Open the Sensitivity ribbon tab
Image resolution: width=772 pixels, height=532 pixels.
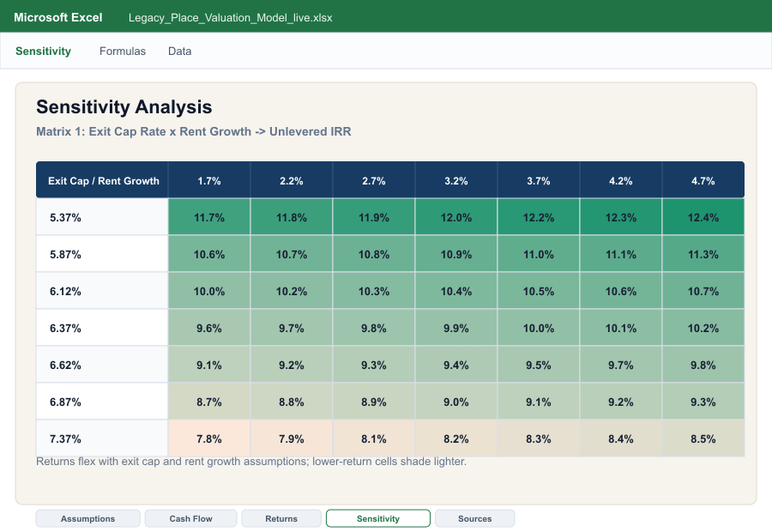click(x=44, y=51)
